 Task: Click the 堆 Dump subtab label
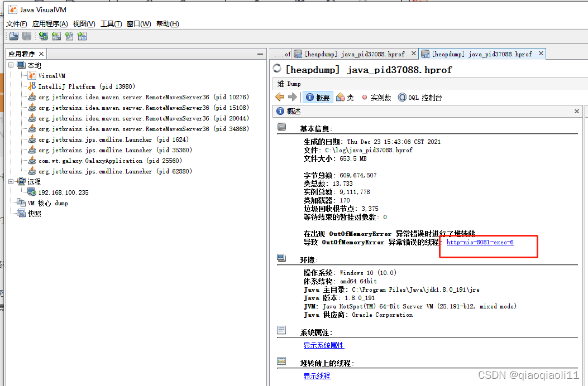pos(289,84)
